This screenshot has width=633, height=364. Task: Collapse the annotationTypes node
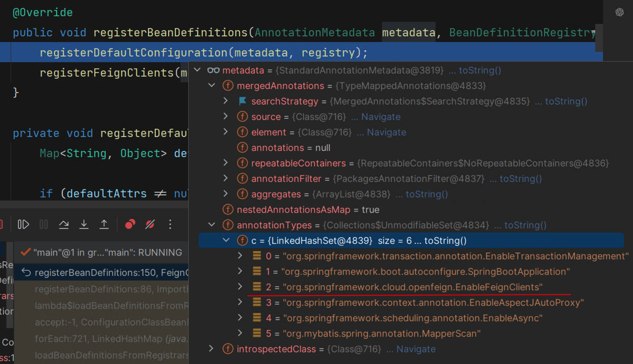(x=211, y=225)
